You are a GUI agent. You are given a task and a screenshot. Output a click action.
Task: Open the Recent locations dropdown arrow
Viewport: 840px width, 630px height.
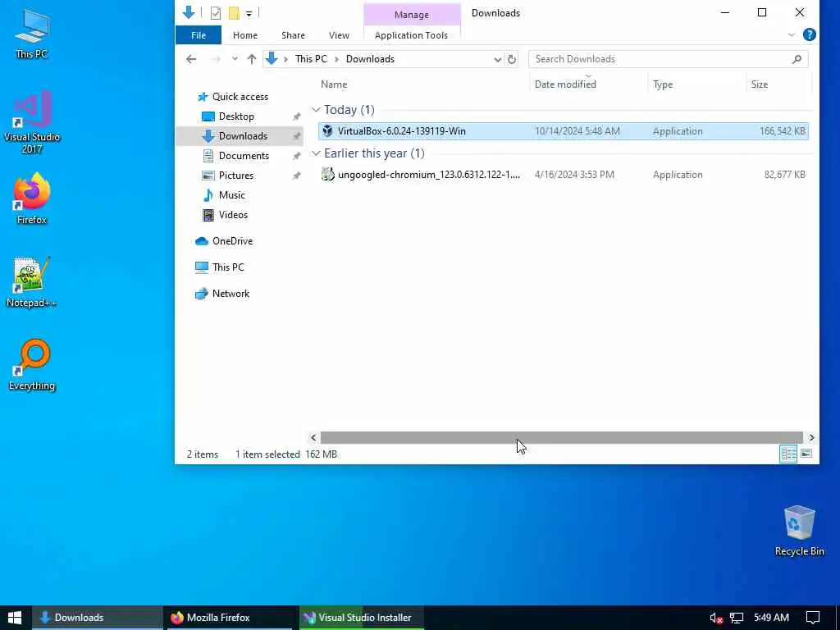[235, 59]
